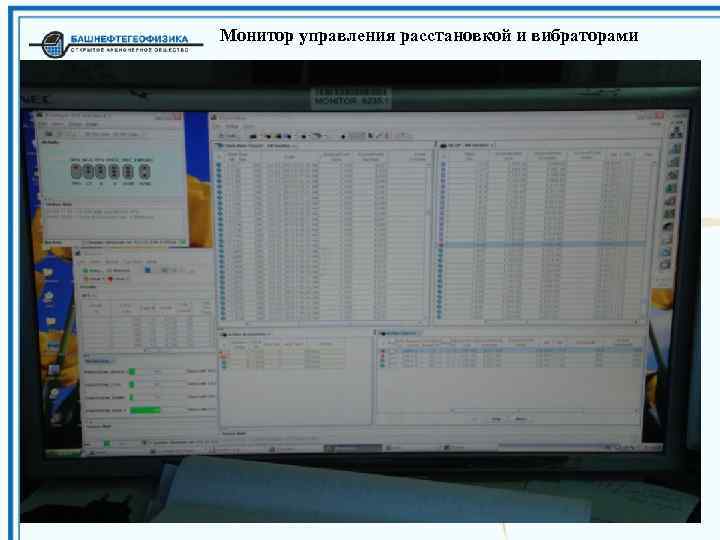Toggle the green checkbox in the lower-left window
The height and width of the screenshot is (540, 720).
pyautogui.click(x=85, y=270)
